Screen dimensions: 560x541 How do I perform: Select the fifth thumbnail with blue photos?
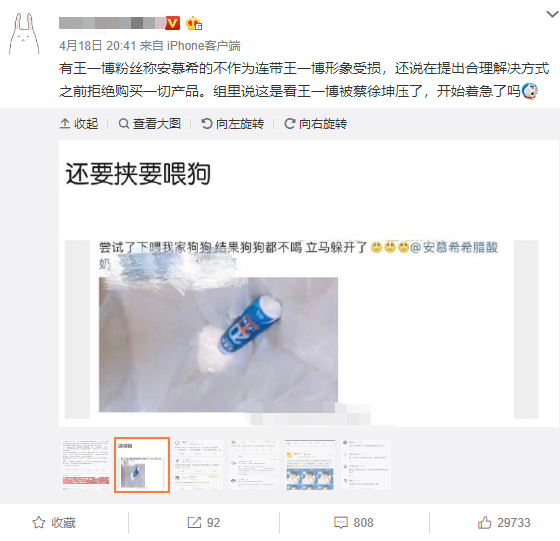point(310,465)
